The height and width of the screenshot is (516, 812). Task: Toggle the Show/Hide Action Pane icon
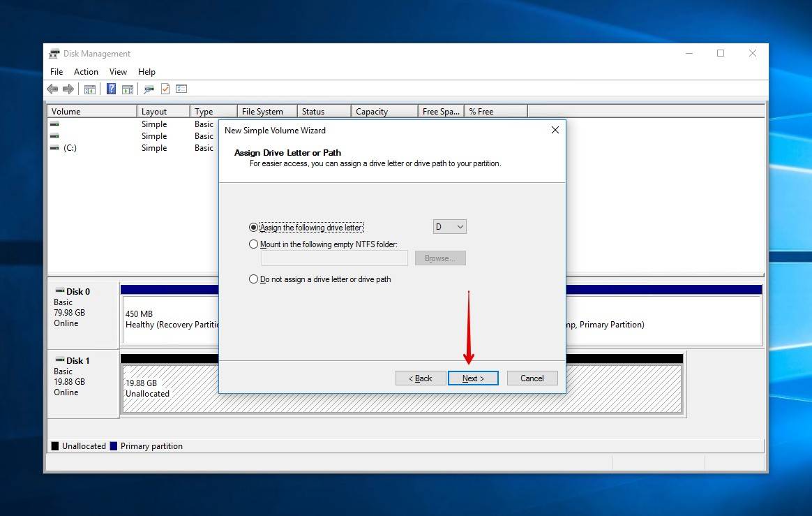pos(127,89)
